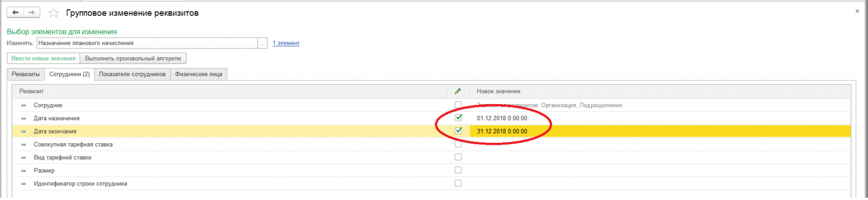
Task: Click row icon beside Идентификатор строки сотрудника
Action: [x=24, y=184]
